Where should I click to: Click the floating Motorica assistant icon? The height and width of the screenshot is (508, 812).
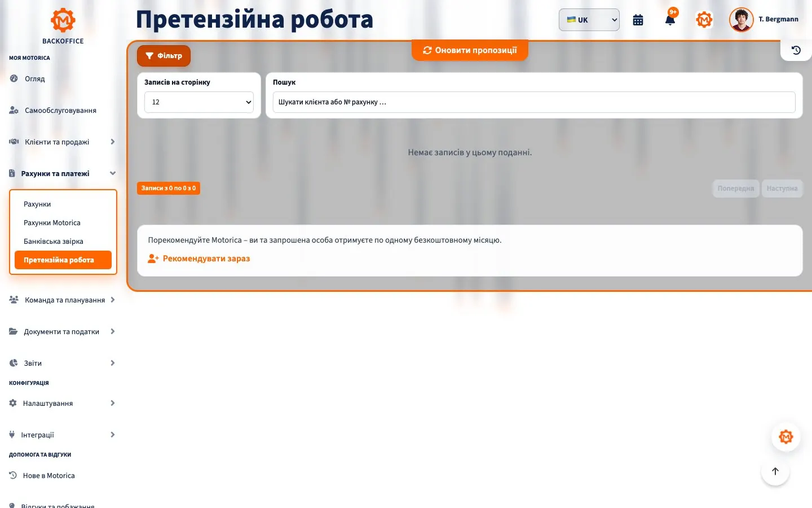coord(785,437)
